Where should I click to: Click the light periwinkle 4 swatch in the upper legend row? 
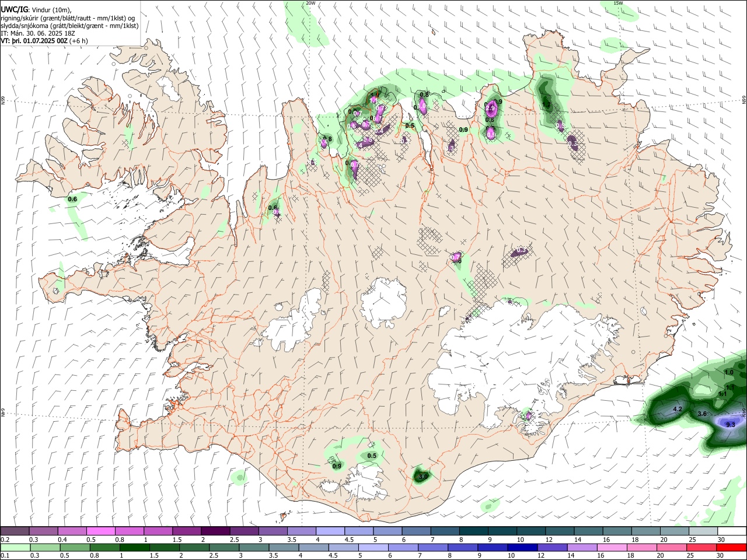329,531
